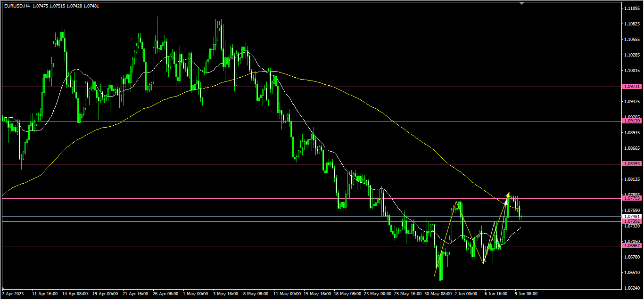The width and height of the screenshot is (644, 300).
Task: Click the 1.09731 pink price label
Action: [x=632, y=87]
